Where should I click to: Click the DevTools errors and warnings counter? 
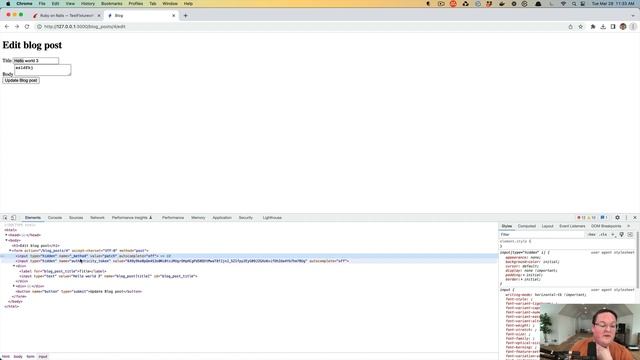coord(586,218)
